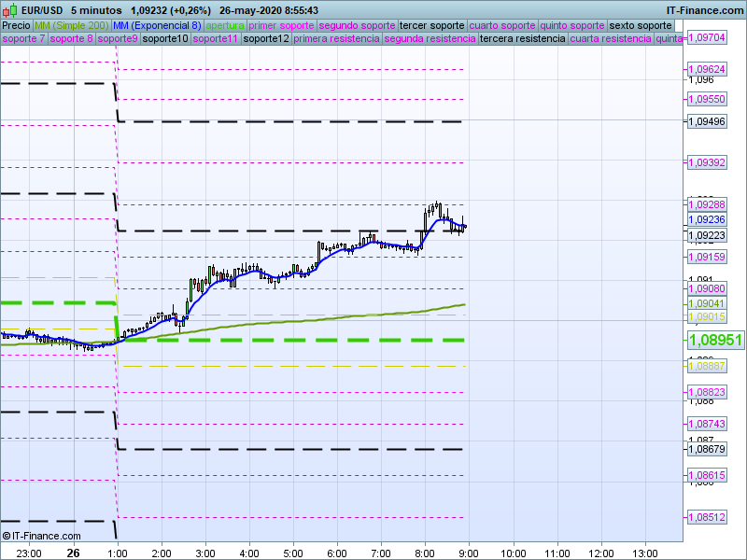Select the 1,09236 blue price tag
The image size is (747, 560).
(706, 219)
